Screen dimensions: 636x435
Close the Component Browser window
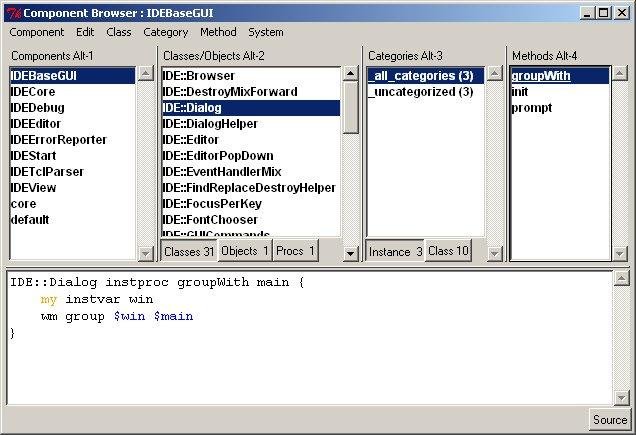(x=622, y=13)
